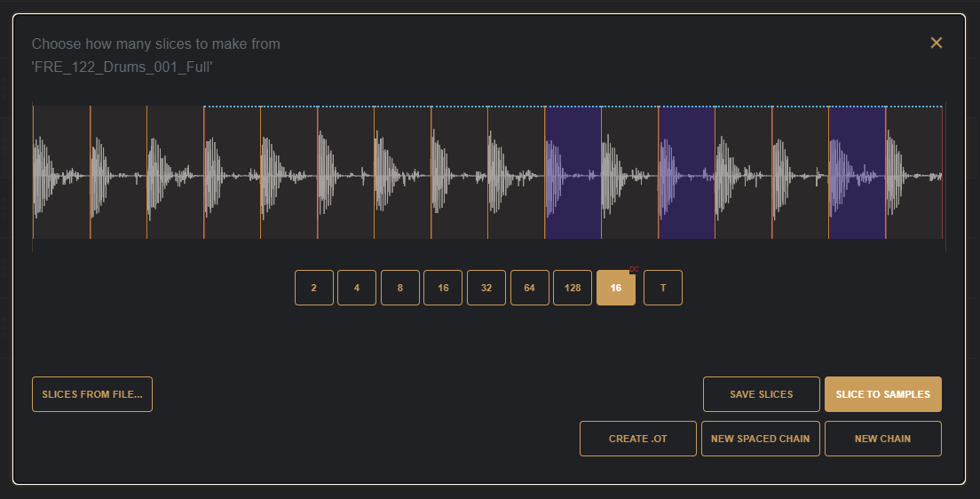Open Slices From File dialog
Image resolution: width=980 pixels, height=499 pixels.
(92, 394)
